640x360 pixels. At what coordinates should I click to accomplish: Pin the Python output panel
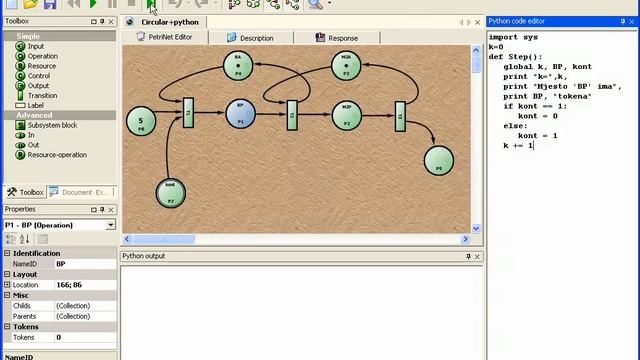click(468, 256)
